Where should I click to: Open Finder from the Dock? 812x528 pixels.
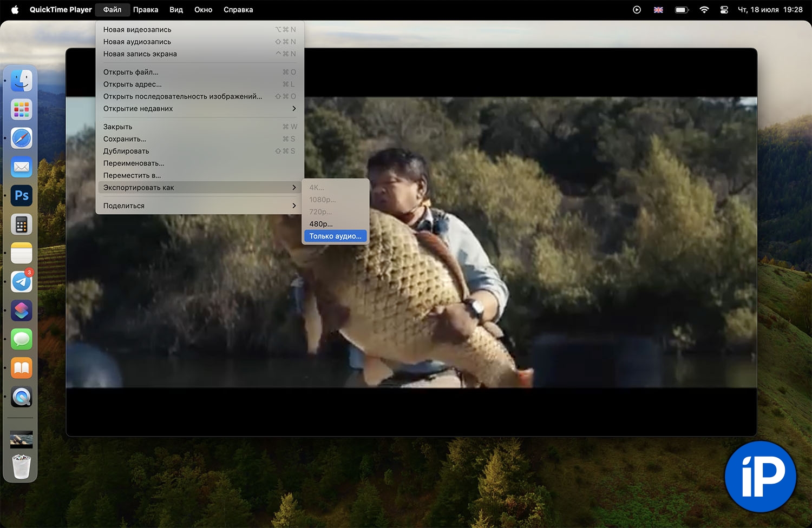click(22, 81)
